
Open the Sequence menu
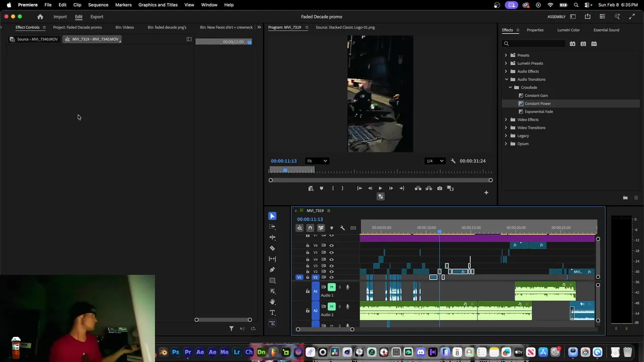98,5
